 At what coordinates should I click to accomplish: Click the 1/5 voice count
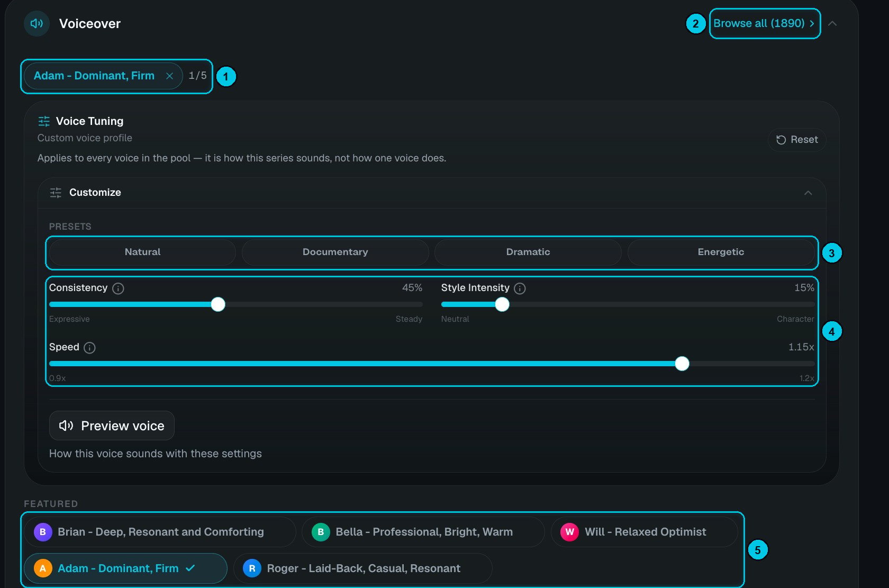click(198, 76)
